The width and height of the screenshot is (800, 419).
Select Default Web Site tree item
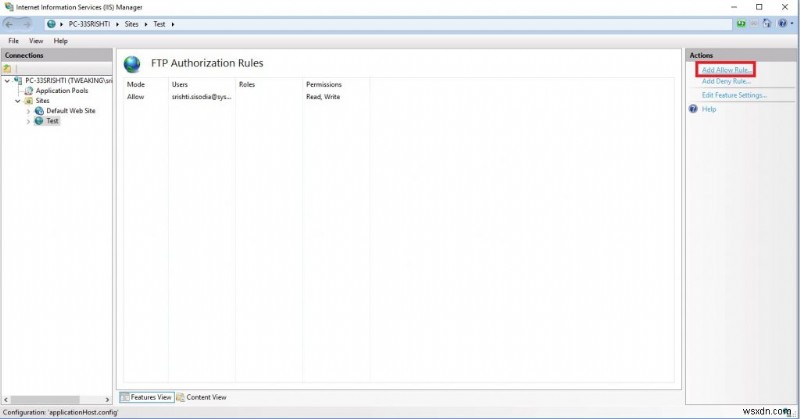pyautogui.click(x=71, y=111)
